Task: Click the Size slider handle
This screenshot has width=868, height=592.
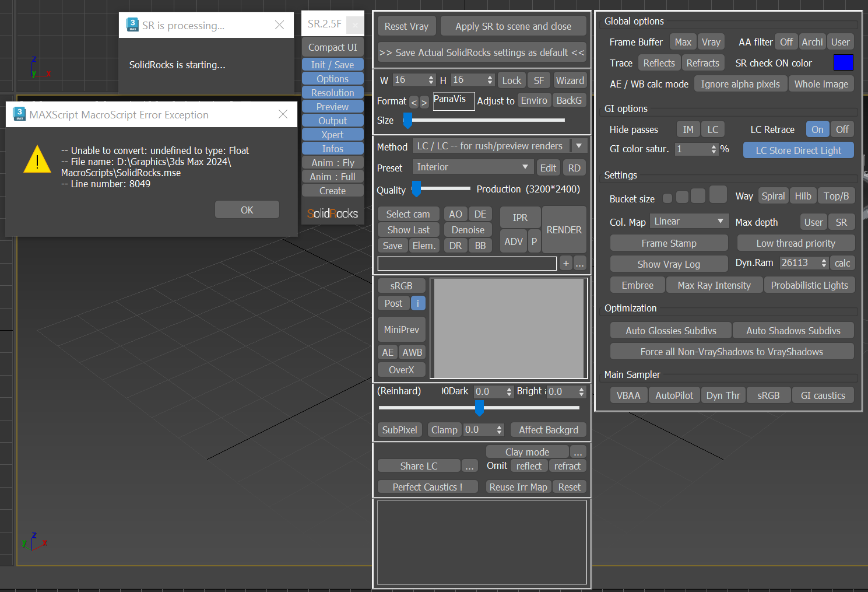Action: pyautogui.click(x=407, y=121)
